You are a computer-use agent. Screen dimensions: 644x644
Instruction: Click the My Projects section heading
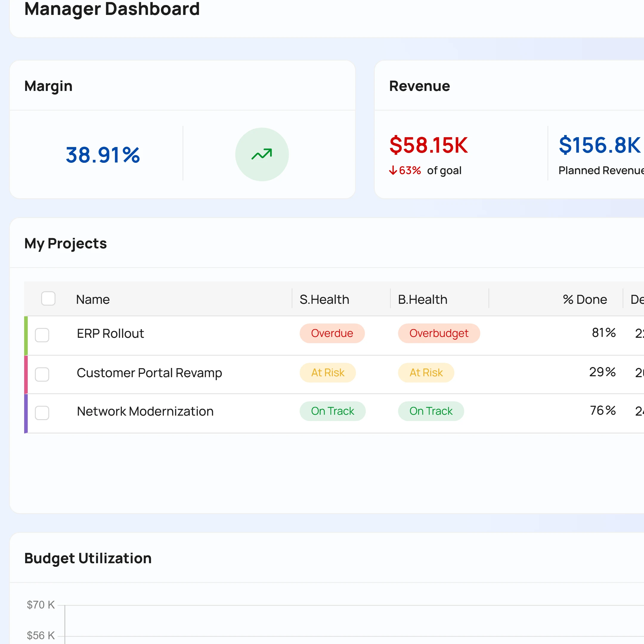click(66, 244)
